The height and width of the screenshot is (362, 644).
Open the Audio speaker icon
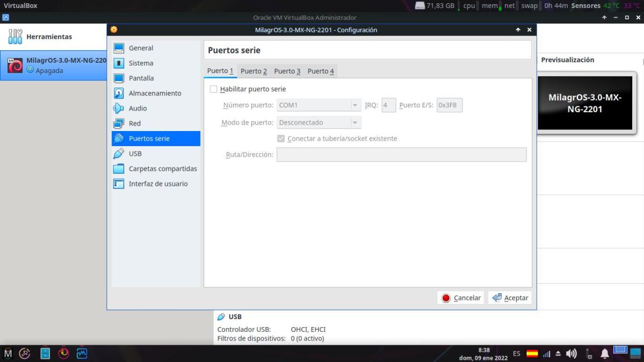coord(119,108)
